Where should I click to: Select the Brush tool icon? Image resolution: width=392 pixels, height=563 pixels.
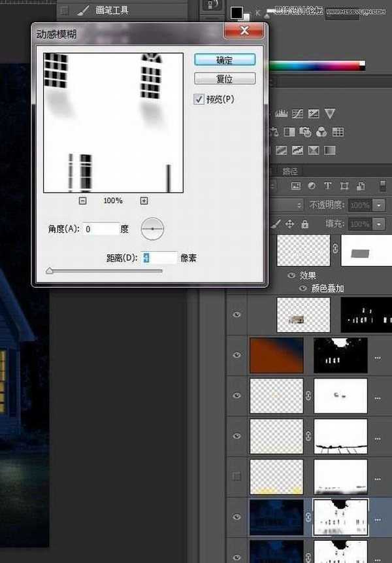pos(83,10)
